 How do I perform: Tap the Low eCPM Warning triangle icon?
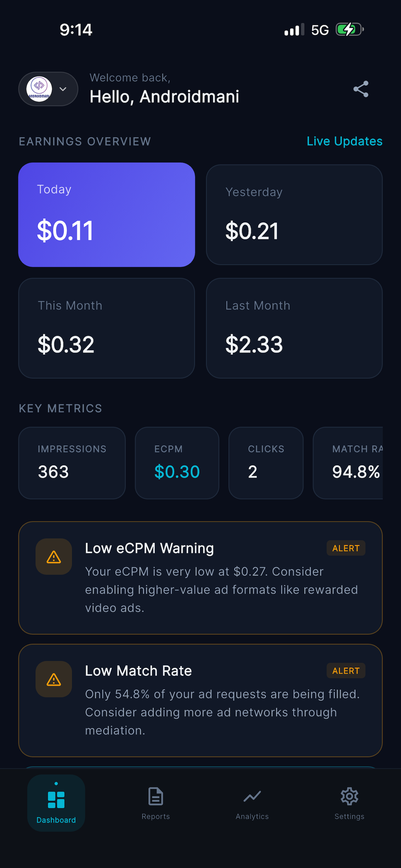(54, 557)
